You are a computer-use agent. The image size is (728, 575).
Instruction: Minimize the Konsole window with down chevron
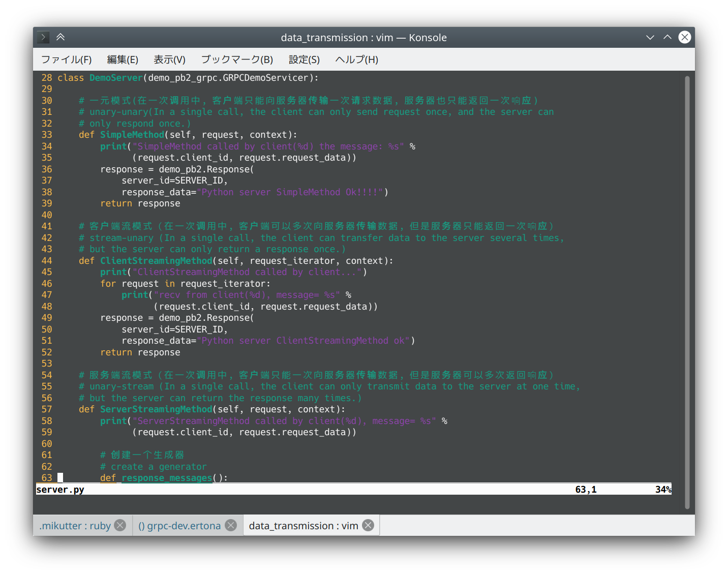(650, 37)
